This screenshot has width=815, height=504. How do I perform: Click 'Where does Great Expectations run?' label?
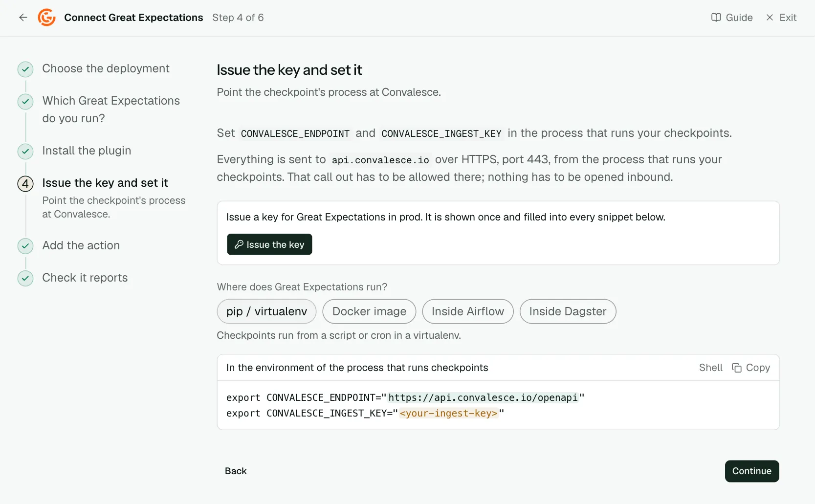point(302,287)
